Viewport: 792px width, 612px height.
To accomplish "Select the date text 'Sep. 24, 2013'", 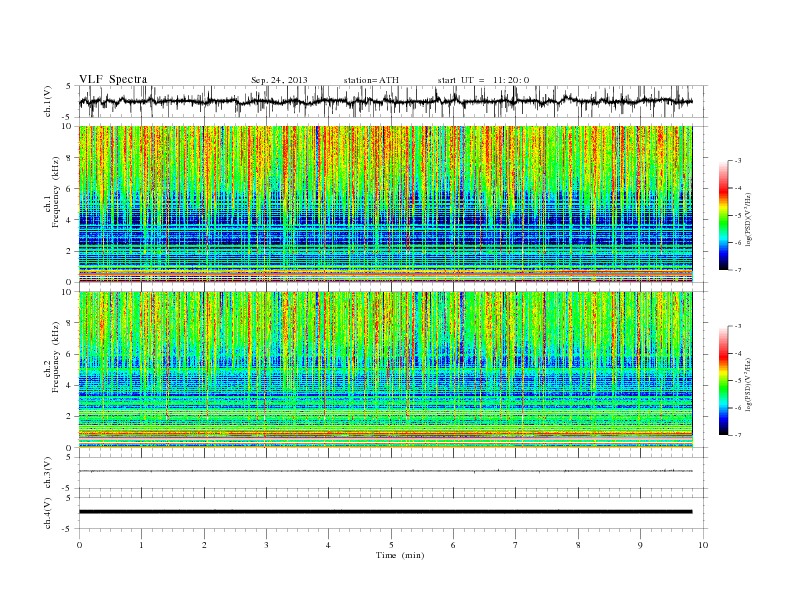I will (x=279, y=80).
